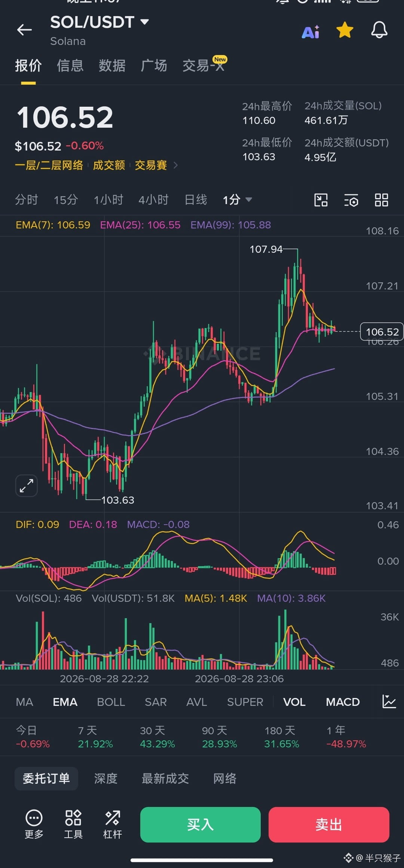Open the 交易-X tab

[204, 65]
